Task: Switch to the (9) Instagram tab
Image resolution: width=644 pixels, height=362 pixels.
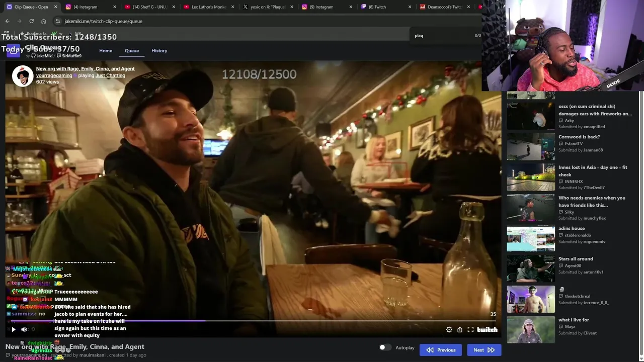Action: coord(326,7)
